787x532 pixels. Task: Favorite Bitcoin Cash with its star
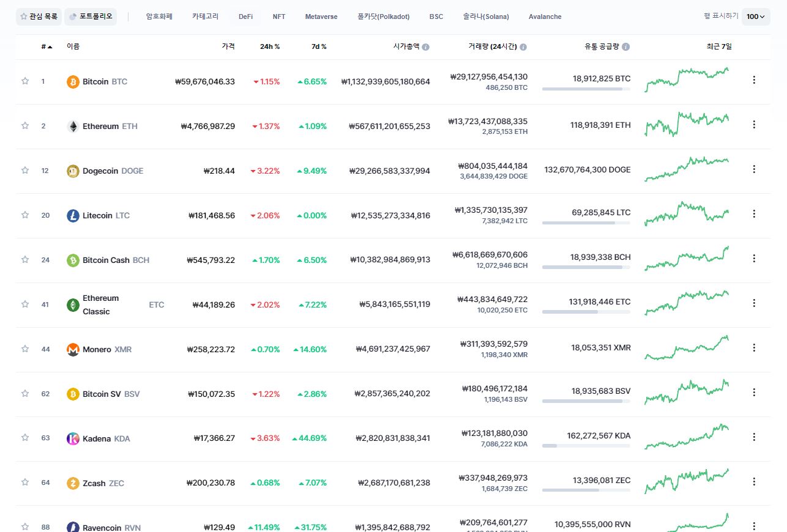pos(25,259)
